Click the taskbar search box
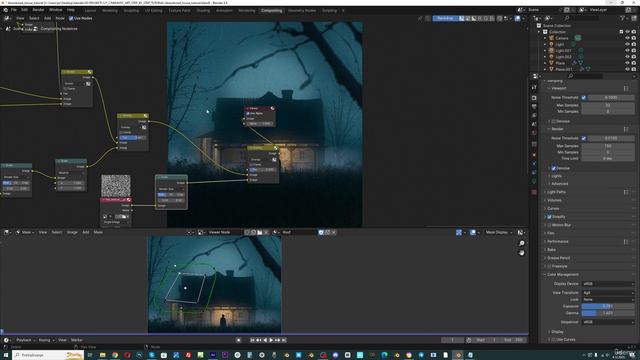The width and height of the screenshot is (640, 360). pos(48,355)
